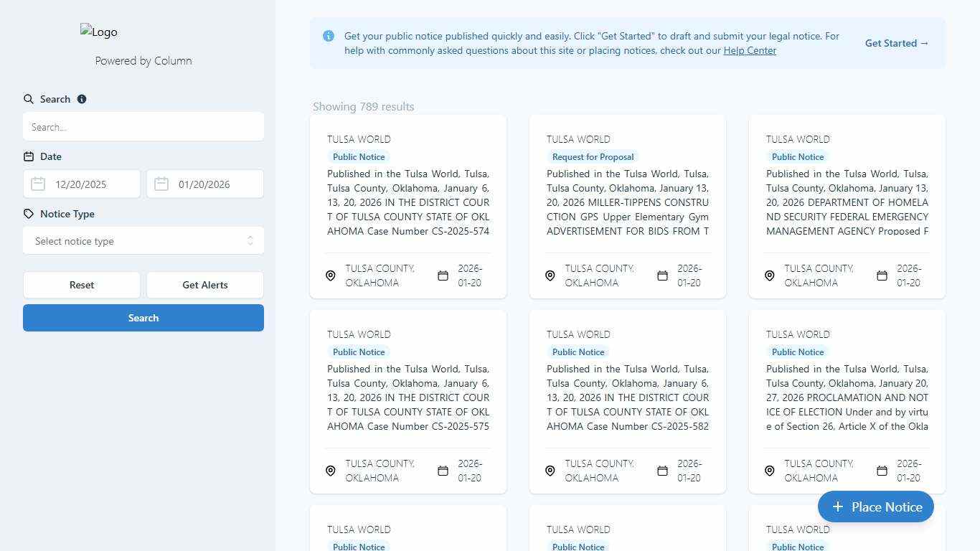
Task: Open the 12/20/2025 start date picker
Action: [93, 184]
